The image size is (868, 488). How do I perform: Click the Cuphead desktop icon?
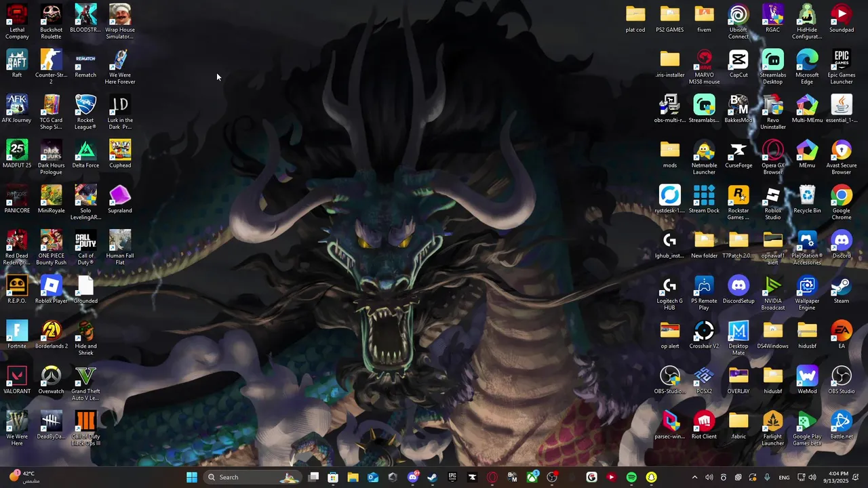(120, 155)
